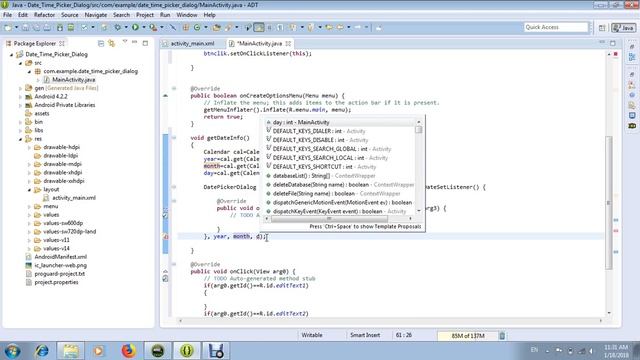640x360 pixels.
Task: Open the Run button dropdown arrow
Action: point(143,27)
